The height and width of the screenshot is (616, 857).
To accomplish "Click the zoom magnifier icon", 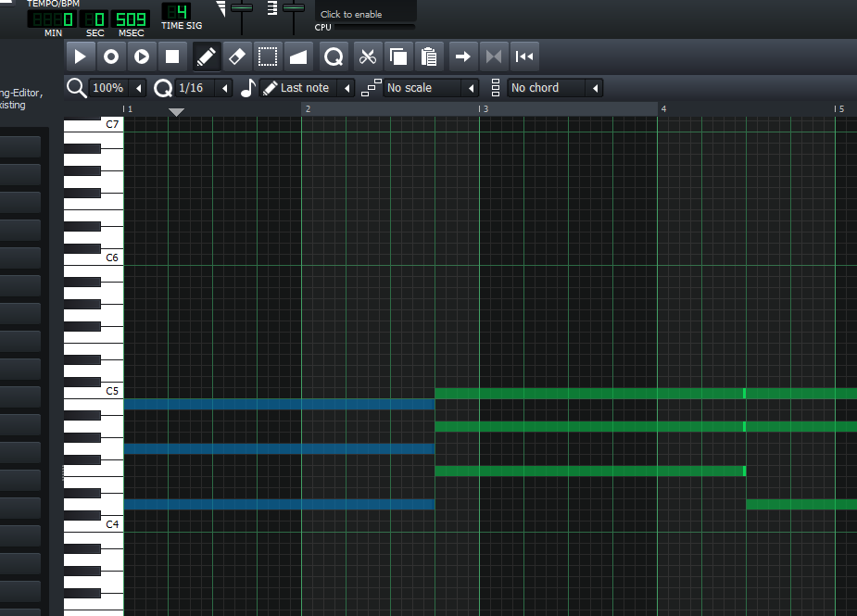I will pyautogui.click(x=76, y=88).
